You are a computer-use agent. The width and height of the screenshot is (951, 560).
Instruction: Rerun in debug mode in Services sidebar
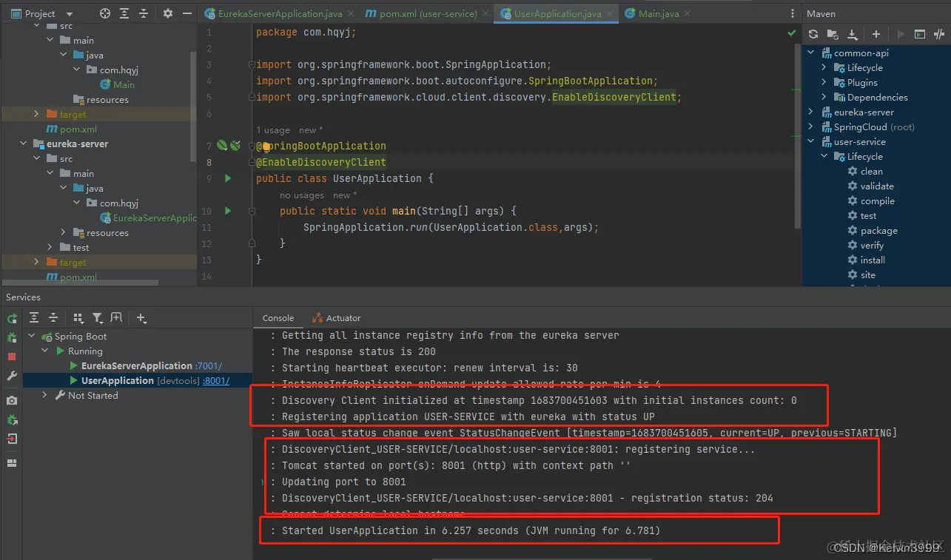click(x=12, y=337)
